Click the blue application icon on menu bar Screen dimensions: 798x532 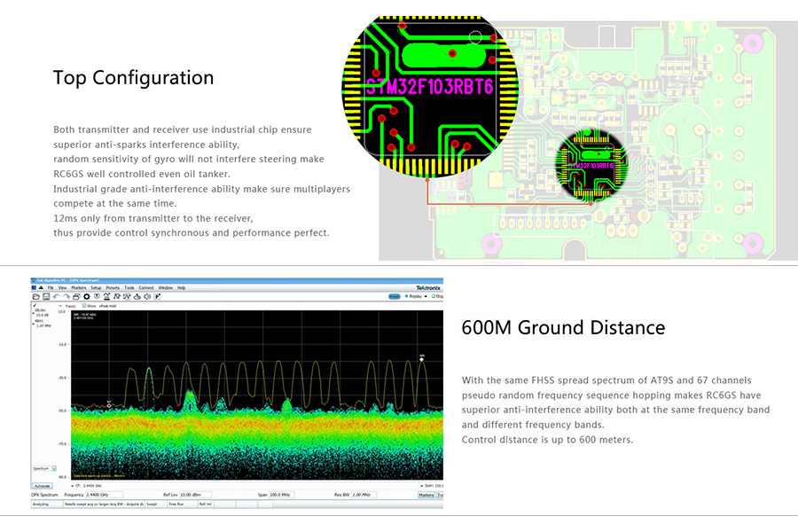coord(34,287)
